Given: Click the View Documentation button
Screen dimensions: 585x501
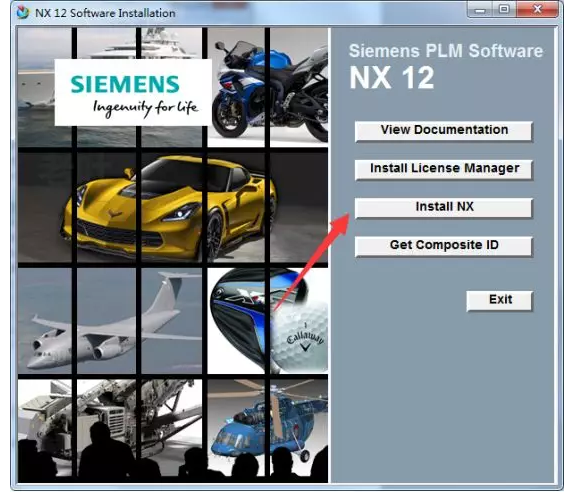Looking at the screenshot, I should 443,131.
